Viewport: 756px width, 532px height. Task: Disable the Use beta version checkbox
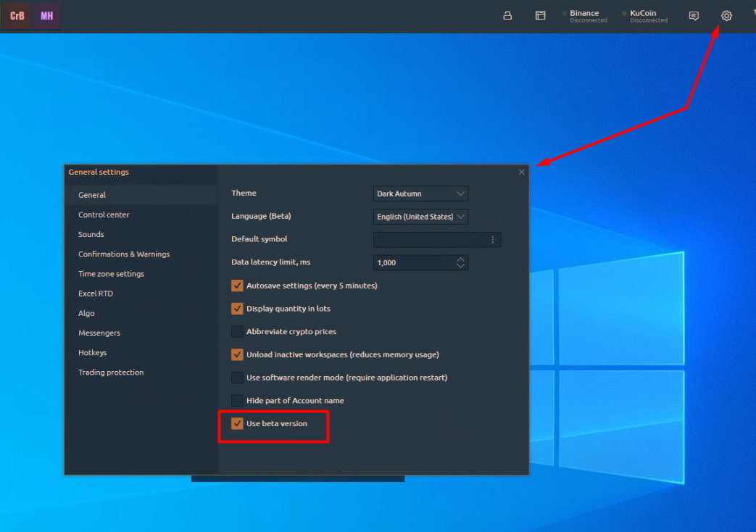click(237, 423)
